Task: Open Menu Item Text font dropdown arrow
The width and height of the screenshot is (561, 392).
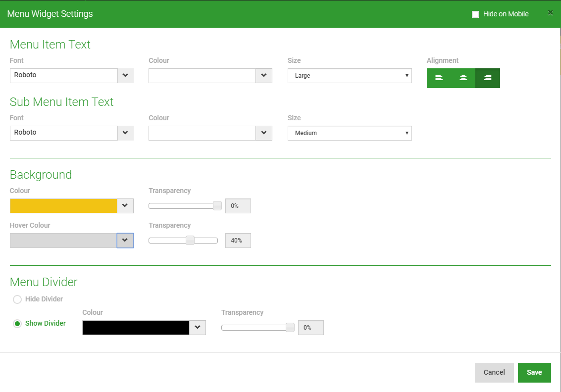Action: (125, 75)
